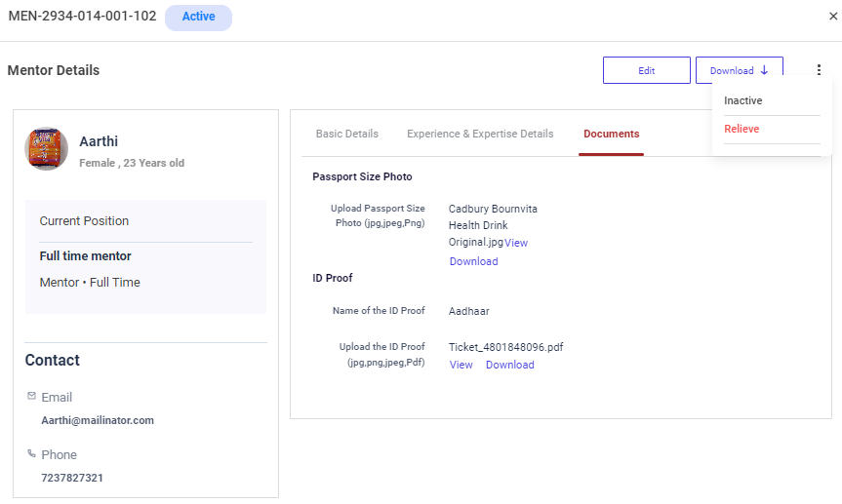Select Inactive from the options menu
842x504 pixels.
pos(743,101)
